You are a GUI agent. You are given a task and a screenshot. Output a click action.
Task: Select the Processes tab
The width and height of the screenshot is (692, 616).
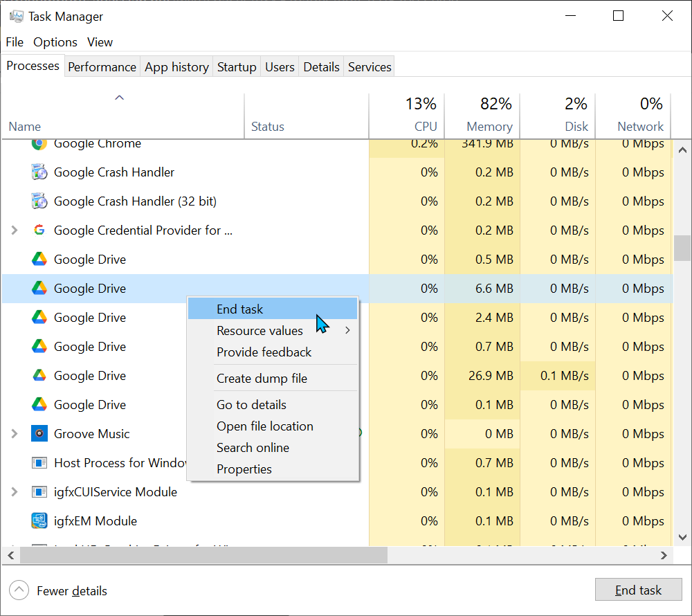click(x=33, y=66)
